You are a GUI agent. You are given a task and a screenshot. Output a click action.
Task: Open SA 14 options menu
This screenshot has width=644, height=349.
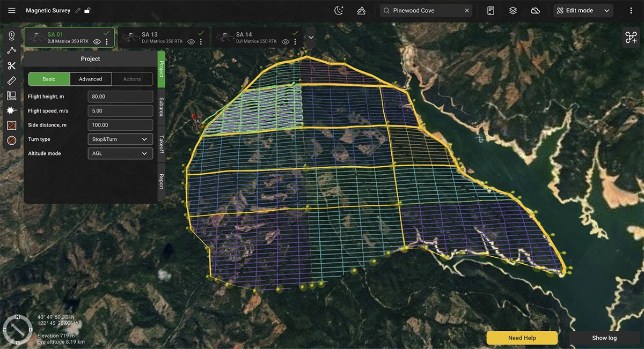tap(296, 41)
